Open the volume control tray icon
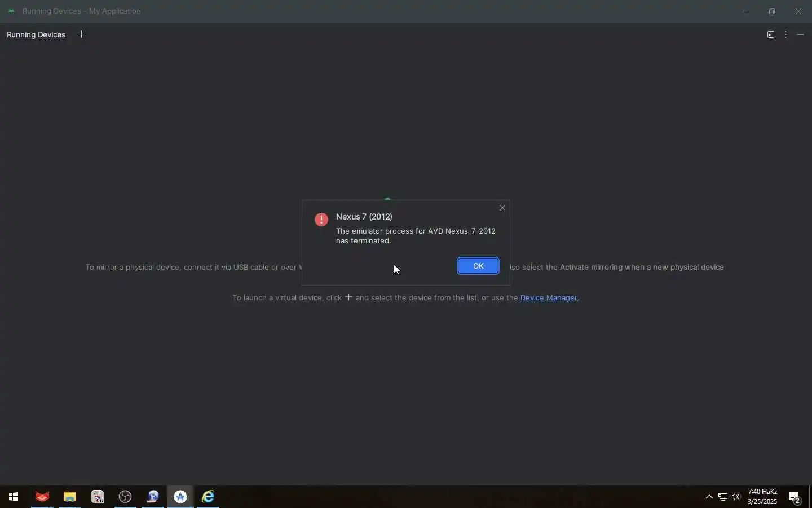This screenshot has width=812, height=508. (736, 497)
